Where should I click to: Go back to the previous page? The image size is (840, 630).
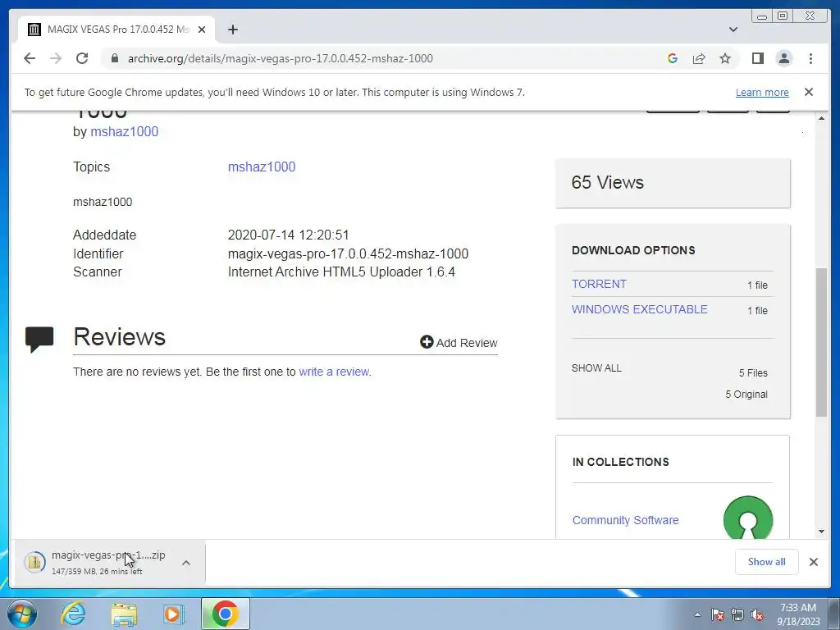click(30, 58)
